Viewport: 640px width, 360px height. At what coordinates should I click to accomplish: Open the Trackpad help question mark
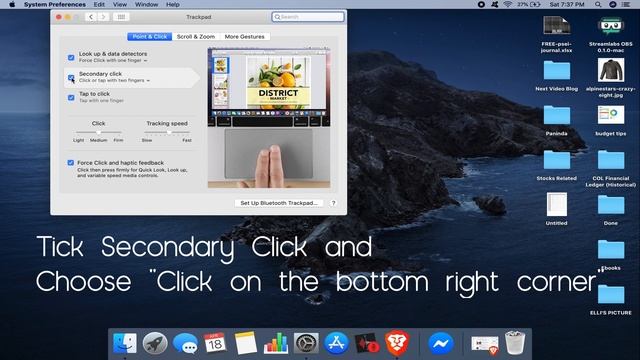(333, 203)
